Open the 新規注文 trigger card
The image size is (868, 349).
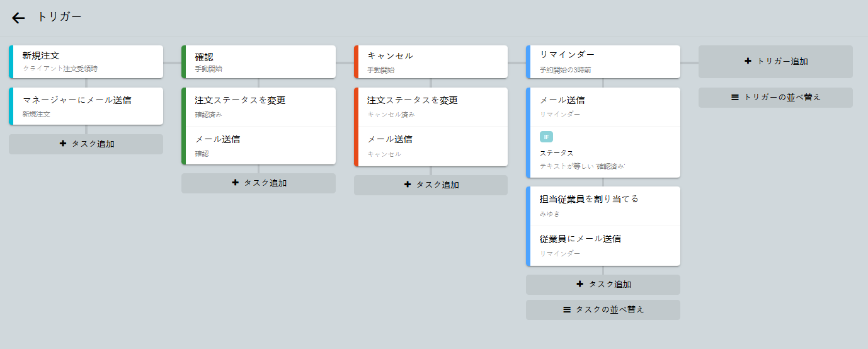(87, 61)
